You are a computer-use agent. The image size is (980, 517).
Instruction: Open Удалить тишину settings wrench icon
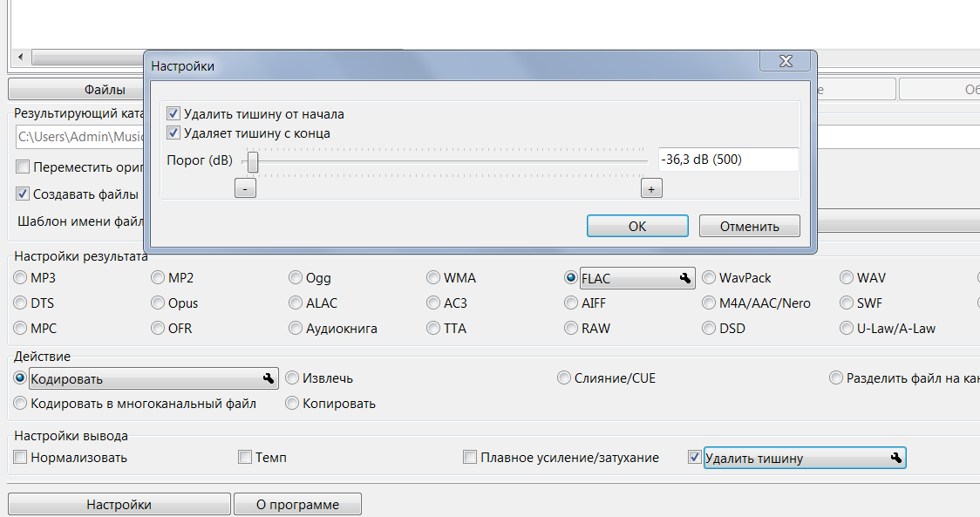click(x=895, y=458)
